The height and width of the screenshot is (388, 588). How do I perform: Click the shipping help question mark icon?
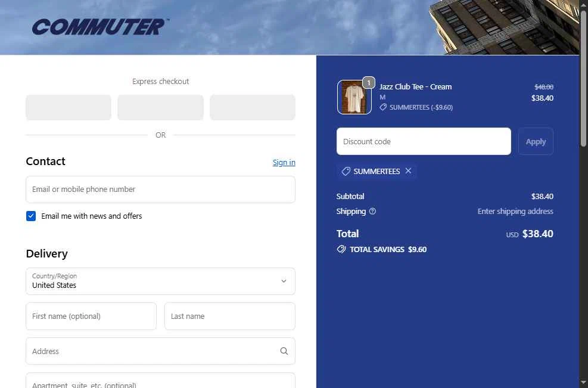click(x=372, y=211)
